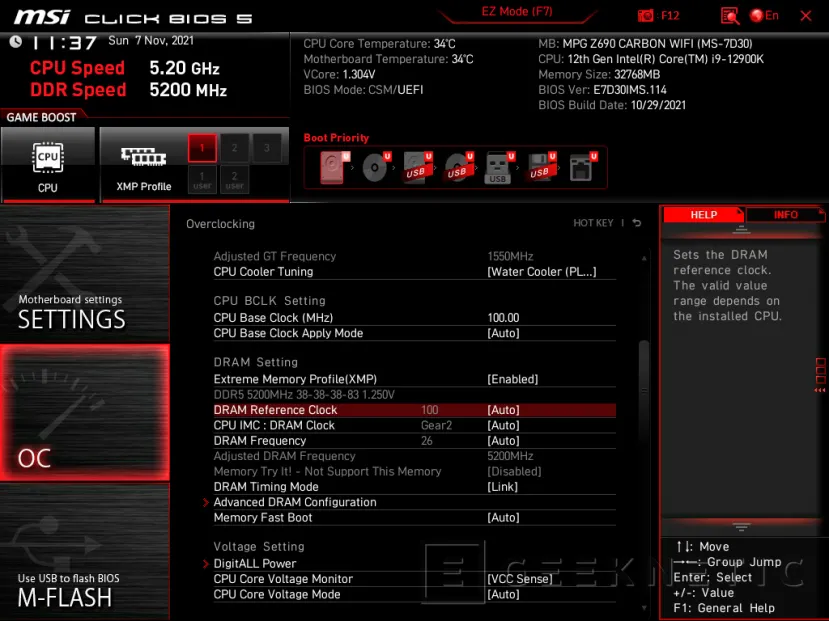Open the HOT KEY list
The image size is (829, 621).
pos(593,223)
